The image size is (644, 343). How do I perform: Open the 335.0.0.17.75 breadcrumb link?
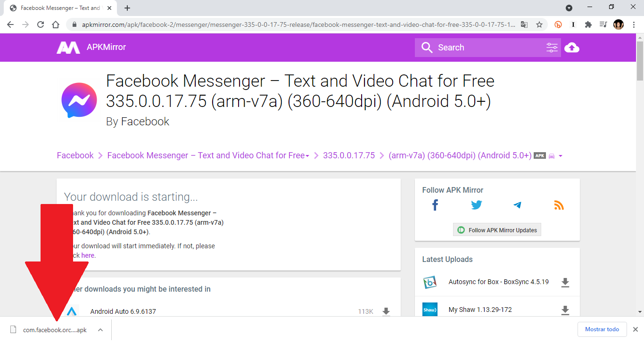pyautogui.click(x=349, y=155)
